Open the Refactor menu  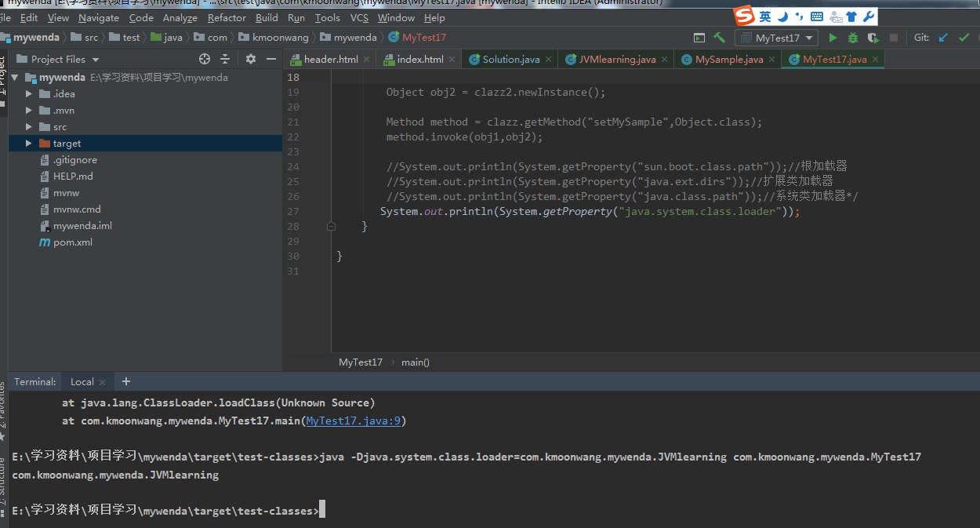[227, 17]
